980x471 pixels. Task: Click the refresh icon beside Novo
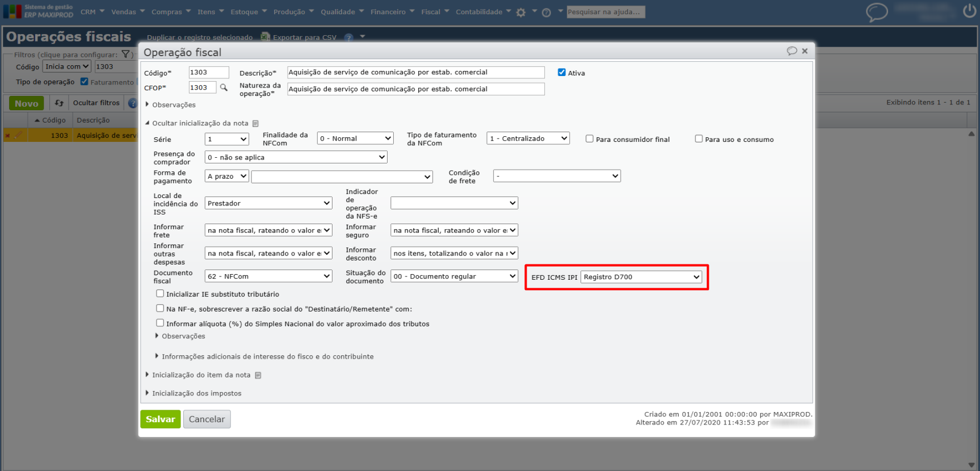59,103
